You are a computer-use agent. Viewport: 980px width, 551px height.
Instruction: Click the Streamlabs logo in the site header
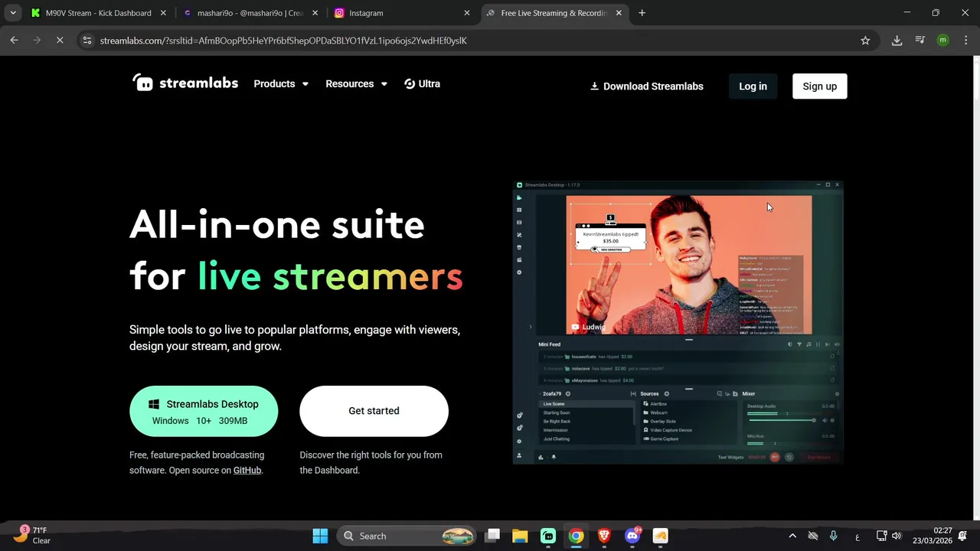coord(185,83)
